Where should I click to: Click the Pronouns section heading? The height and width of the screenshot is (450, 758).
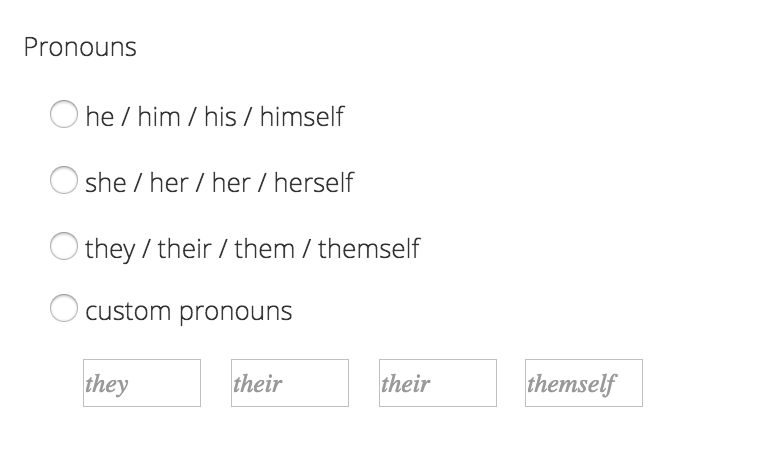[80, 47]
